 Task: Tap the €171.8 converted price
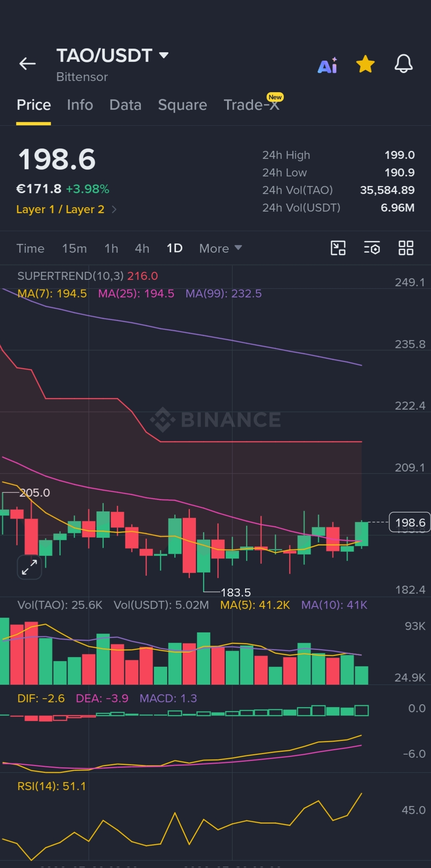(39, 189)
